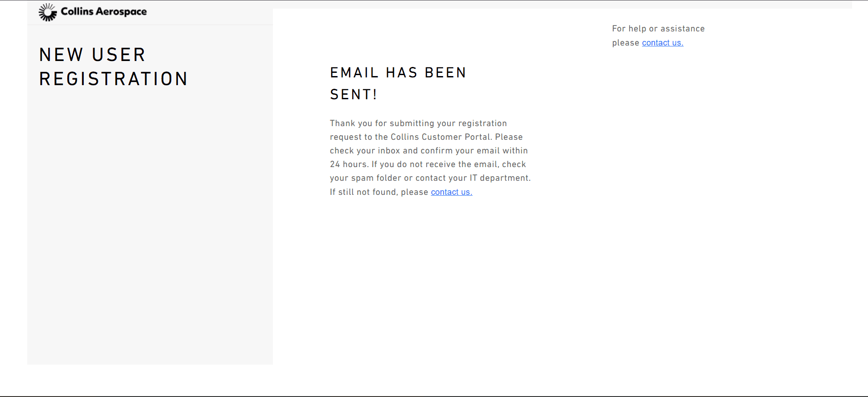The image size is (868, 397).
Task: Select the 'EMAIL HAS BEEN SENT!' title
Action: click(x=398, y=83)
